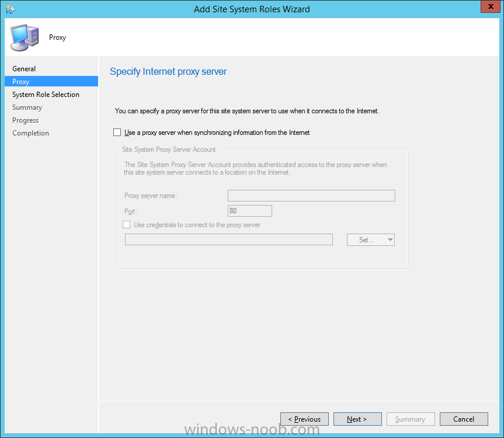Cancel the wizard
Viewport: 504px width, 438px height.
[464, 419]
